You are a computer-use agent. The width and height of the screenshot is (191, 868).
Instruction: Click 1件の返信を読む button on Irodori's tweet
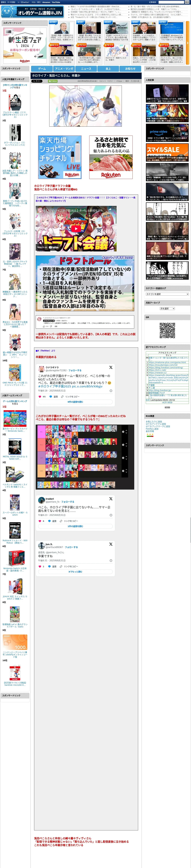75,526
